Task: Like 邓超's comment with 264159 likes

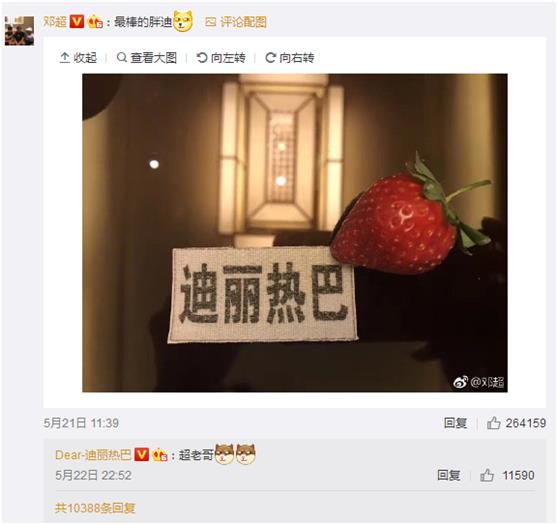Action: [516, 423]
